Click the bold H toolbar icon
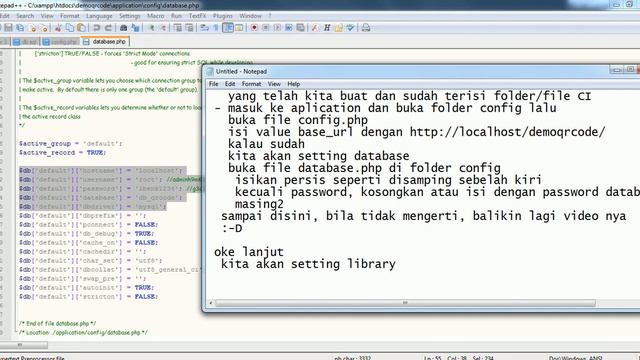The width and height of the screenshot is (640, 360). [327, 28]
